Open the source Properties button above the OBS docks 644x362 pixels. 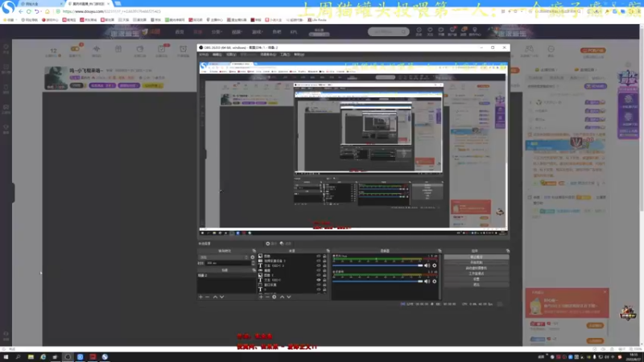point(271,244)
